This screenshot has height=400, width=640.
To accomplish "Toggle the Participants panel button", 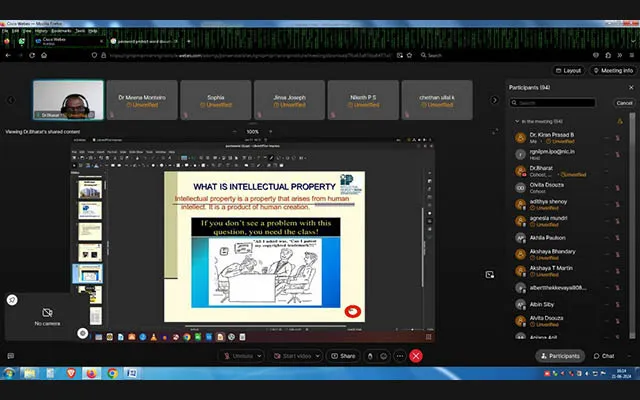I will [x=560, y=356].
